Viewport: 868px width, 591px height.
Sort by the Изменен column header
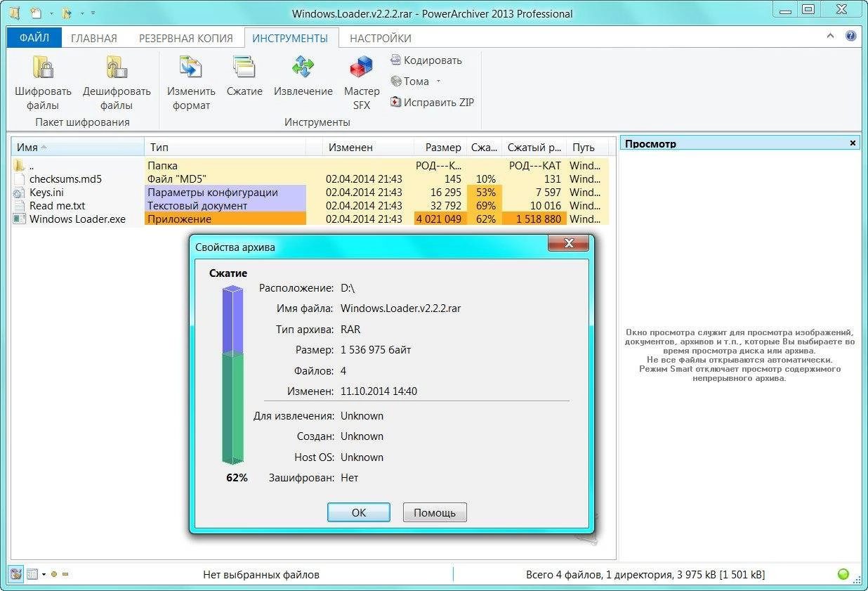coord(367,148)
